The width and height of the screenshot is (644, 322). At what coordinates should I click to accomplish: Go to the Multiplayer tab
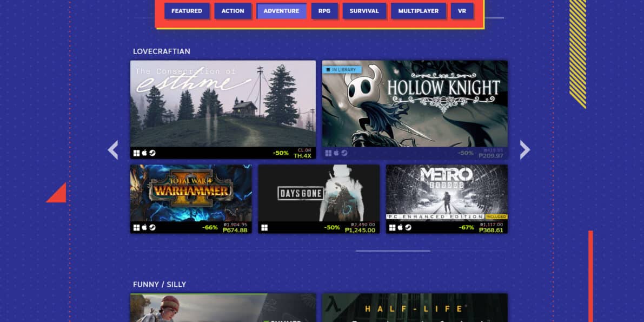pyautogui.click(x=419, y=11)
